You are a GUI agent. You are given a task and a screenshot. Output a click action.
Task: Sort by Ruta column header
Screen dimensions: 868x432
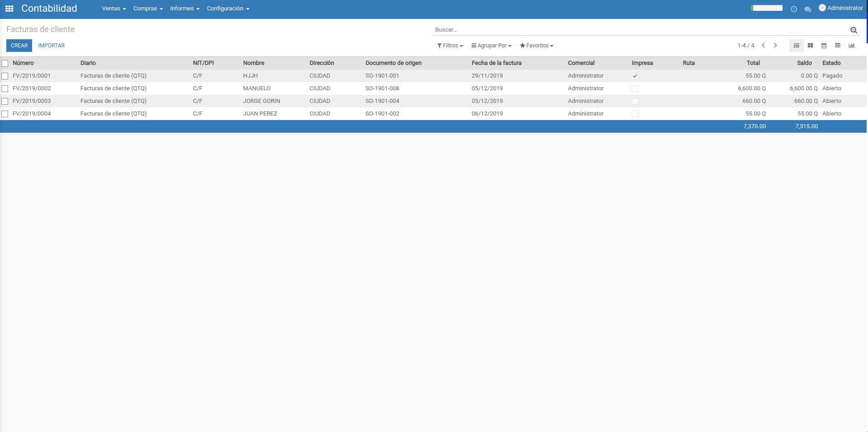pyautogui.click(x=689, y=63)
